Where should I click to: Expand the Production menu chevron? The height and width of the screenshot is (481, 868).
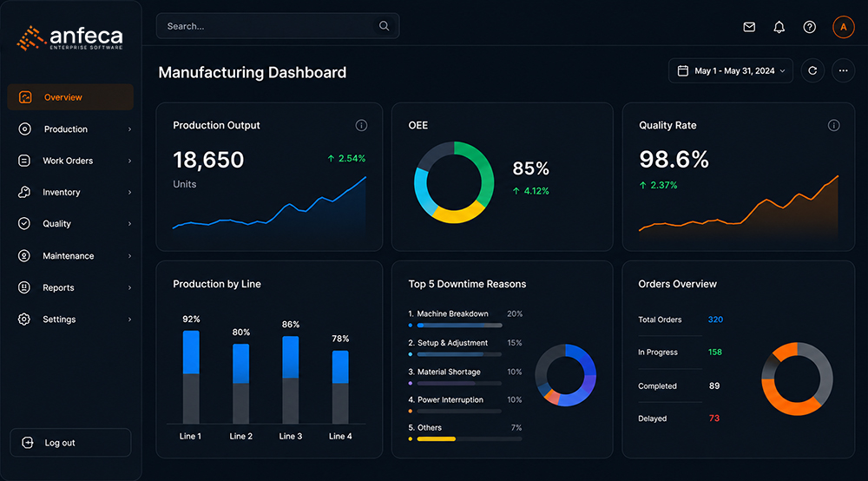tap(129, 129)
